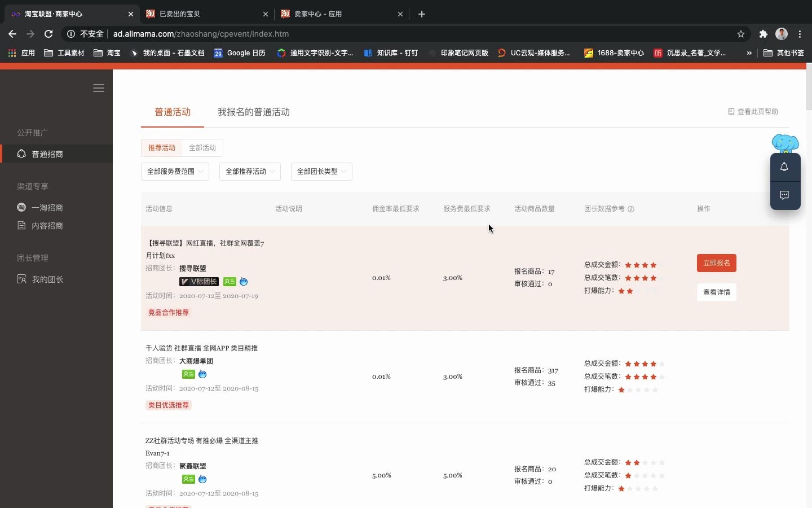Open activity 千人验货 社群直播 全网APP 类目精推
The width and height of the screenshot is (812, 508).
click(x=201, y=348)
